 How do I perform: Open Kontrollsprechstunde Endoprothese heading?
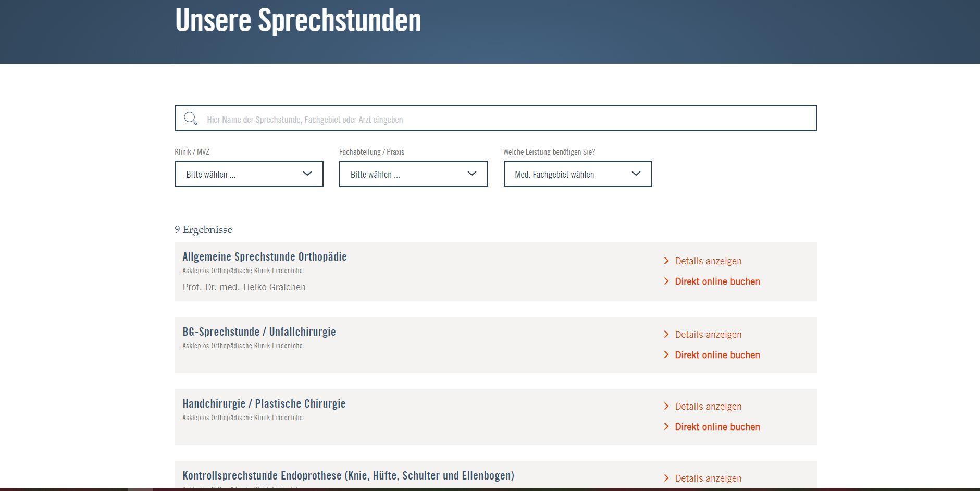[x=348, y=475]
